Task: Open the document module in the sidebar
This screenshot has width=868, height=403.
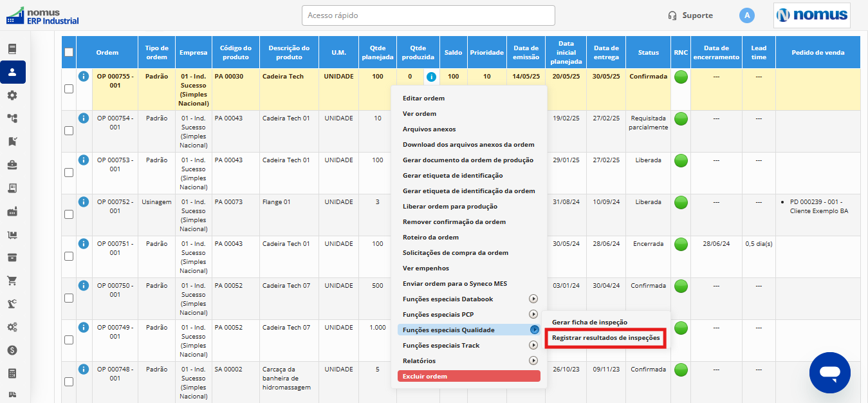Action: coord(12,48)
